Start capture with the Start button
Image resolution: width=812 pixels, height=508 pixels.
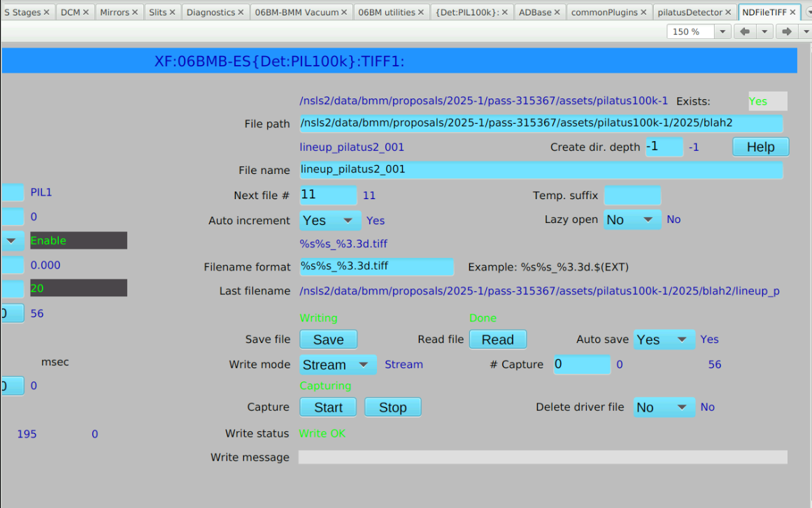[x=328, y=407]
